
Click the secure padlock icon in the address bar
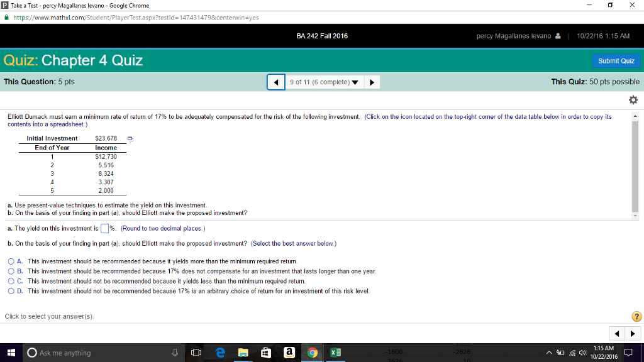point(6,18)
